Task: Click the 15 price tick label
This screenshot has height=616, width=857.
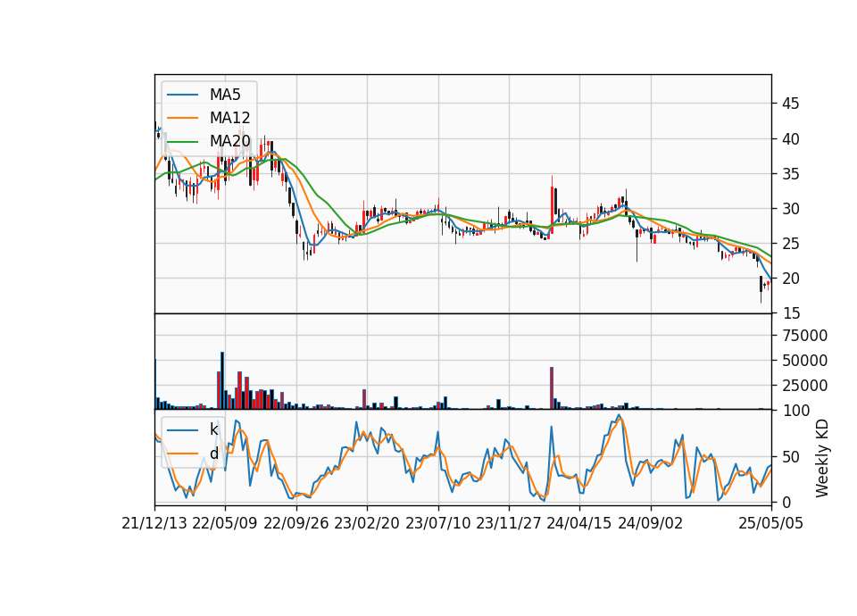Action: 790,313
